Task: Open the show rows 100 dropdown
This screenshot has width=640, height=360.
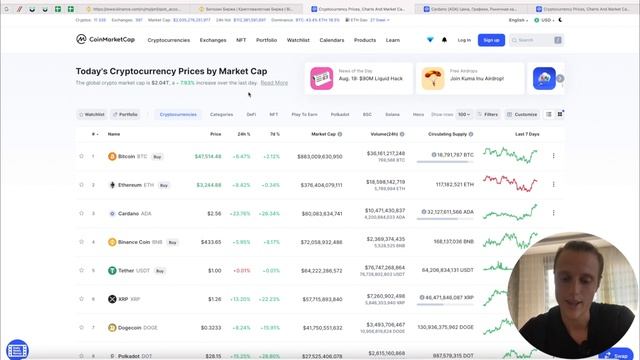Action: coord(464,115)
